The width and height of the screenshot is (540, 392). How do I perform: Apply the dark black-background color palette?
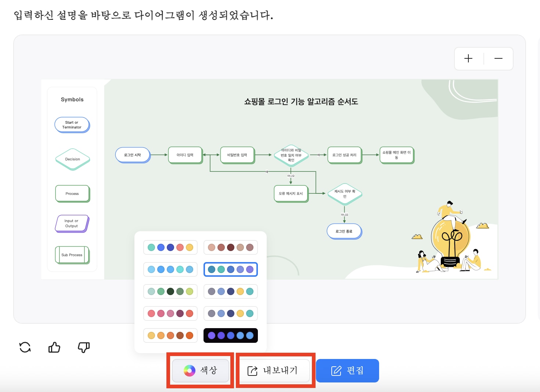[x=231, y=335]
